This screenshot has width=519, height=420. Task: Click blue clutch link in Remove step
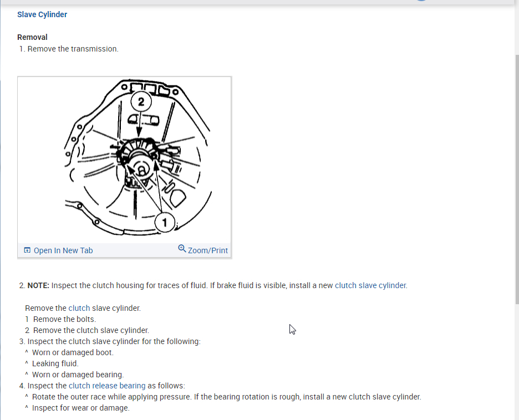pos(79,308)
